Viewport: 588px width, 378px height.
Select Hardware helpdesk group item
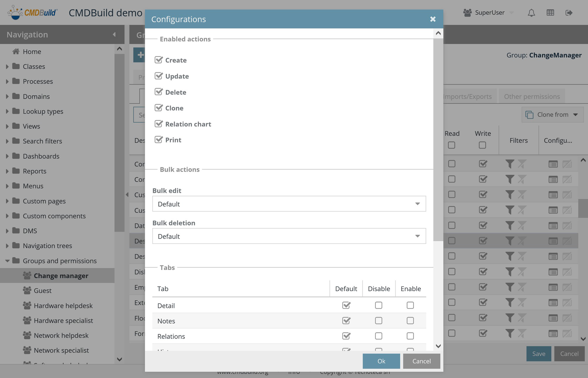(x=63, y=306)
